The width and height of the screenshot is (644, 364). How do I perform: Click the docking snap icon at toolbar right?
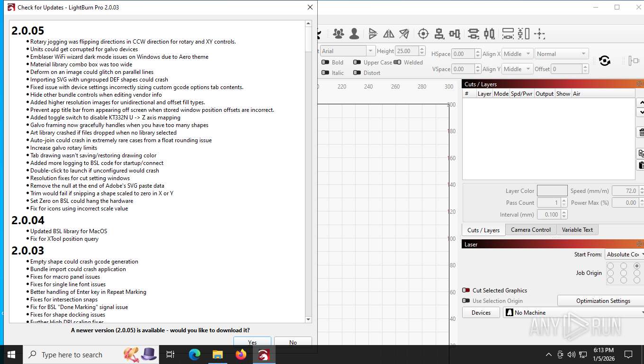(x=634, y=61)
